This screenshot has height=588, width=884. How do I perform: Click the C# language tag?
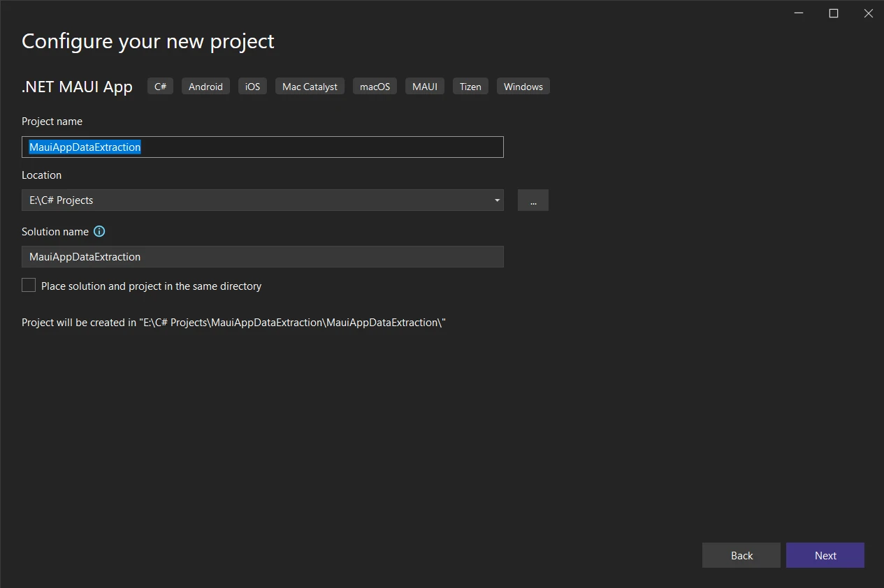(160, 87)
